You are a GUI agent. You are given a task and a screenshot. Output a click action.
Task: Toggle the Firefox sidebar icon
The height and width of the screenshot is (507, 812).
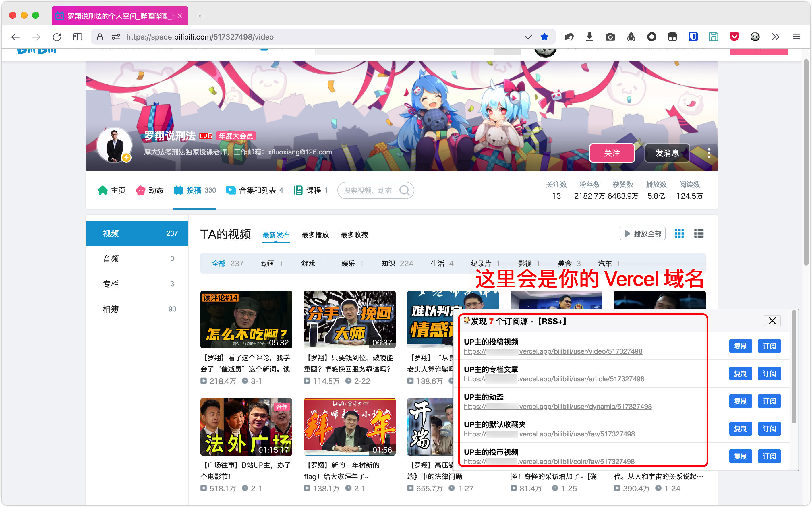[78, 37]
